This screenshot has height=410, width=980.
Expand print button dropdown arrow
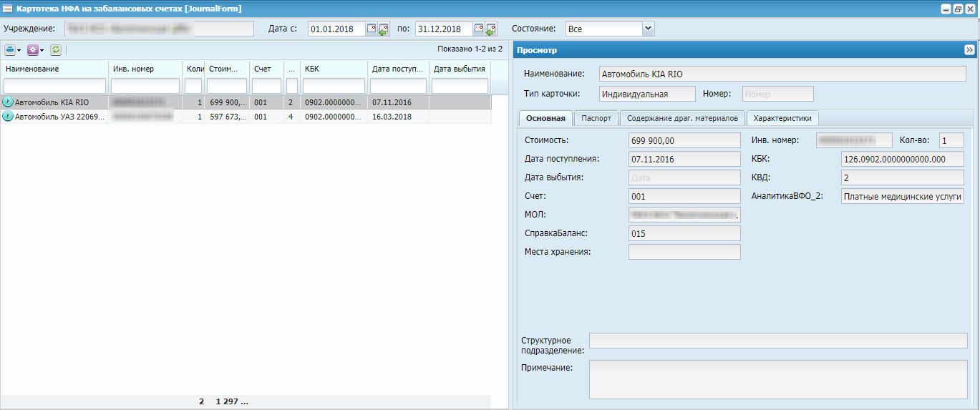pos(19,50)
